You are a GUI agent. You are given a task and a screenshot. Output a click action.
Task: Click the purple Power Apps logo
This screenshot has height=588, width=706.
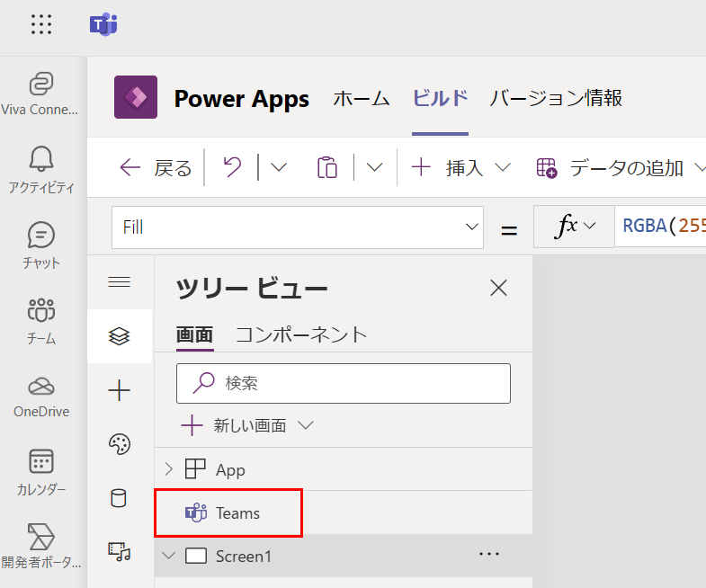[x=136, y=97]
